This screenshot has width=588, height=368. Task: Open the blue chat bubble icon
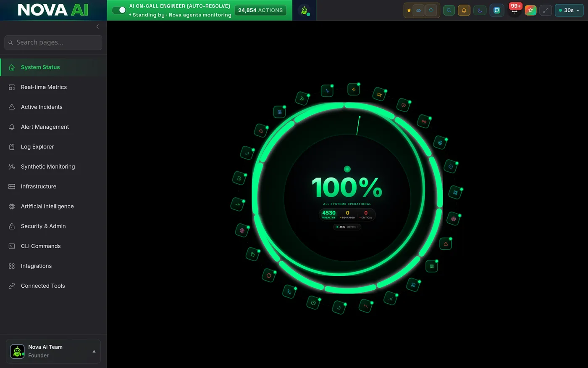click(x=497, y=11)
